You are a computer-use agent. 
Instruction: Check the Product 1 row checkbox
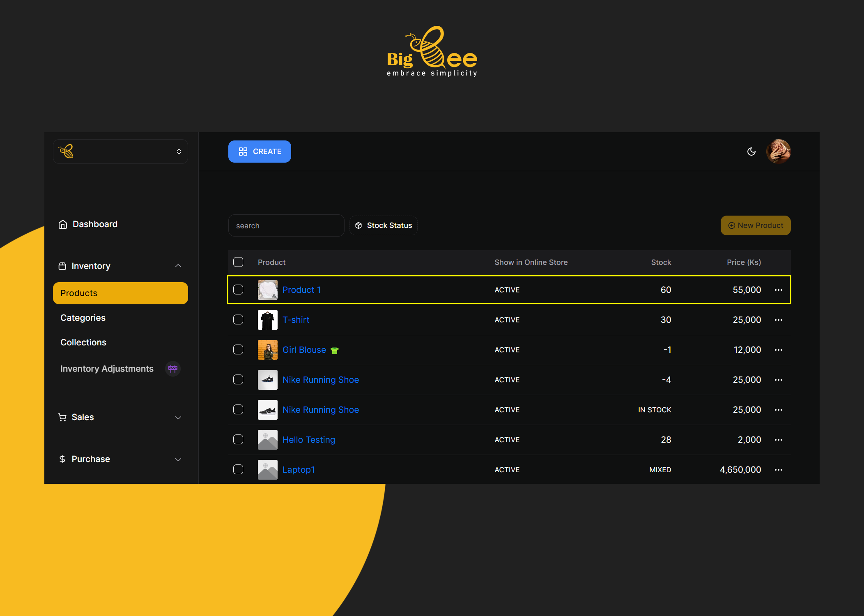pyautogui.click(x=238, y=290)
